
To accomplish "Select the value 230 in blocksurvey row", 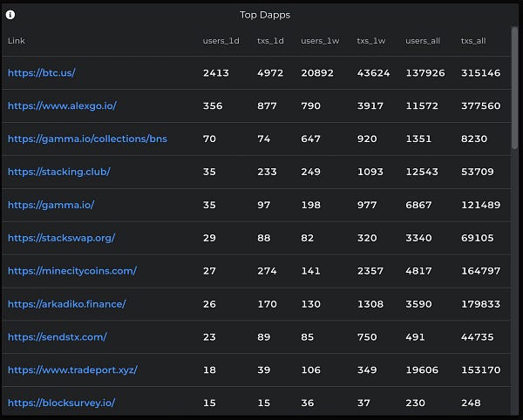I will pos(415,403).
